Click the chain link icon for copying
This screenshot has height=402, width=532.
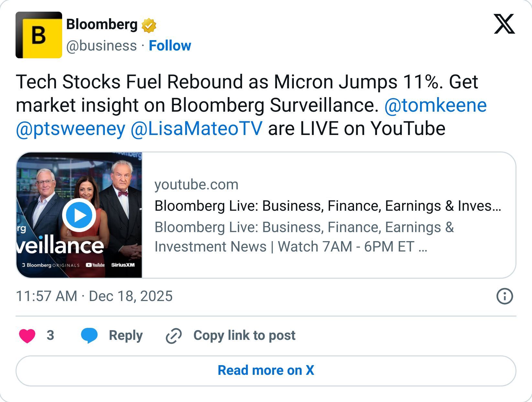173,336
